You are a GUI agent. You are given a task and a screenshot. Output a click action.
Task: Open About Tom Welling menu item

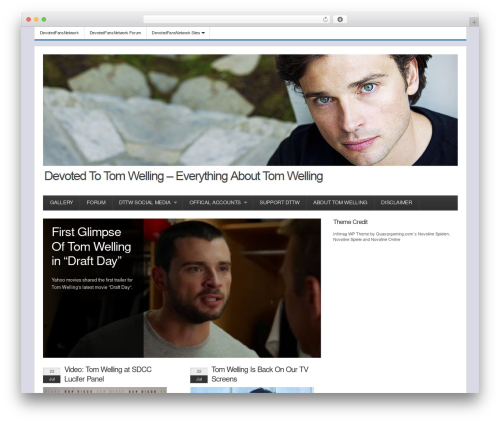(340, 203)
